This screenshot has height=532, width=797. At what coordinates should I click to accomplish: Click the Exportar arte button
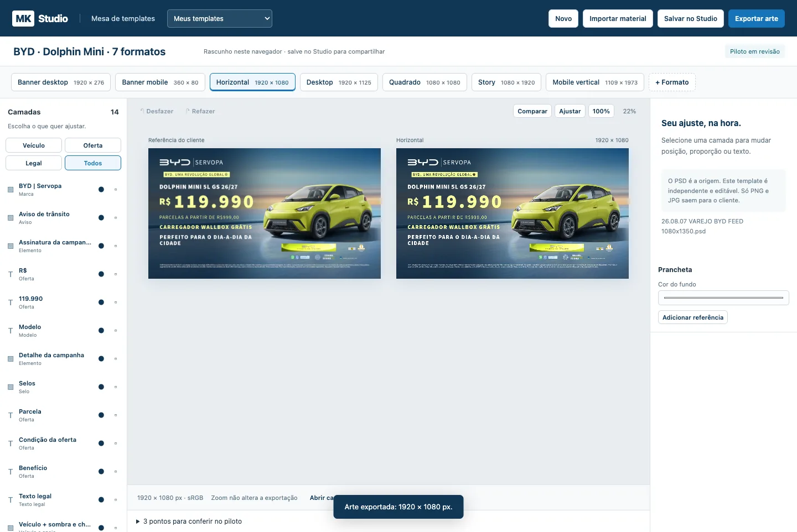pos(757,18)
